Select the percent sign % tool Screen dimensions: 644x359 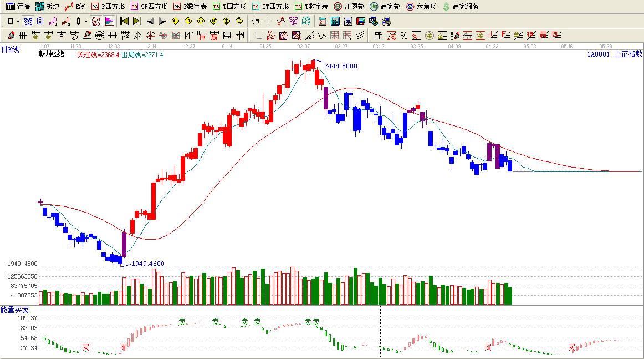(x=404, y=36)
